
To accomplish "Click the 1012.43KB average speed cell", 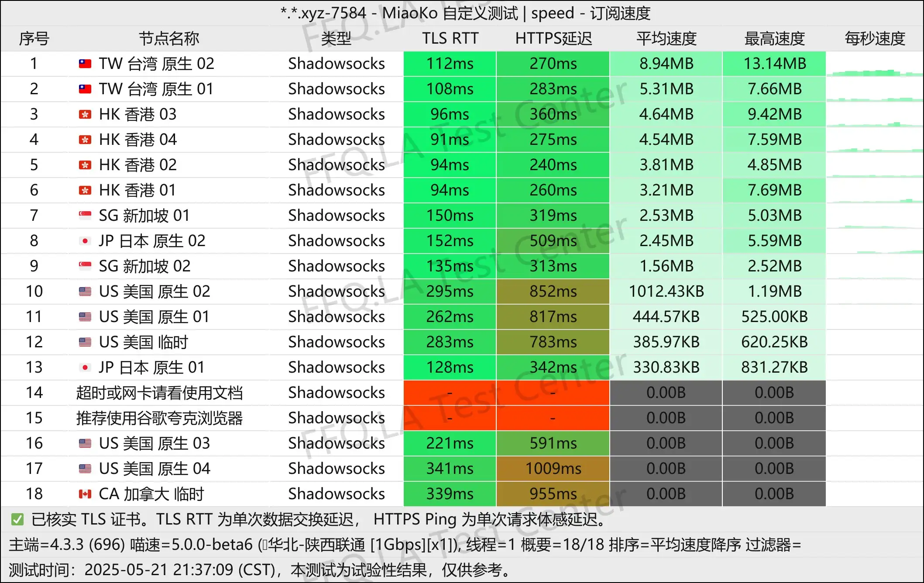I will 666,291.
